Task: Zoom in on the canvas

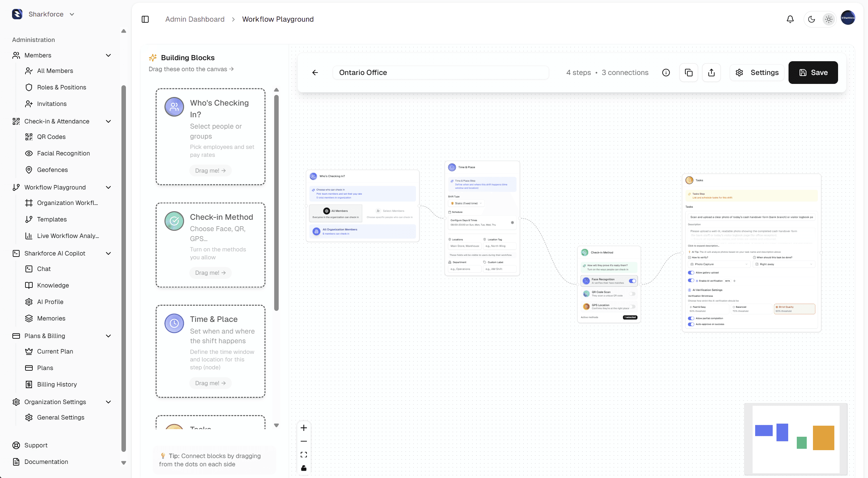Action: tap(304, 428)
